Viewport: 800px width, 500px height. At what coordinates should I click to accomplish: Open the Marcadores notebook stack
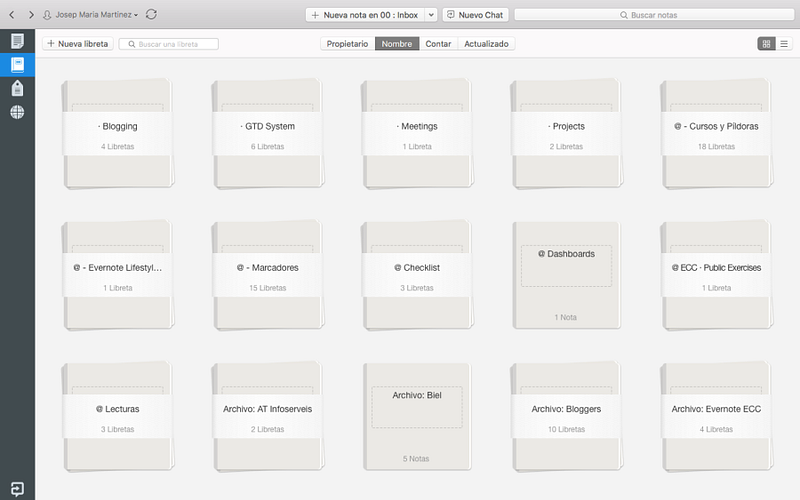coord(268,275)
